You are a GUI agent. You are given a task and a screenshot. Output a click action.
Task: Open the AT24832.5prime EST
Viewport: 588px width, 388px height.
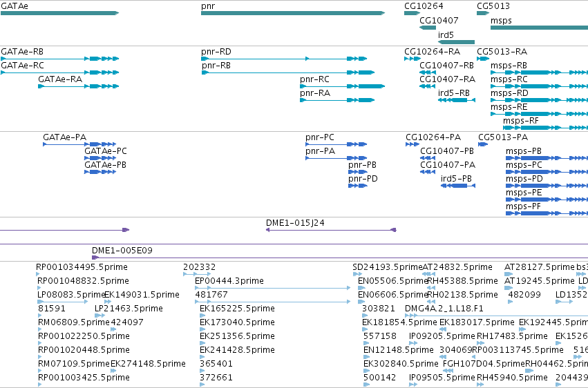point(427,275)
